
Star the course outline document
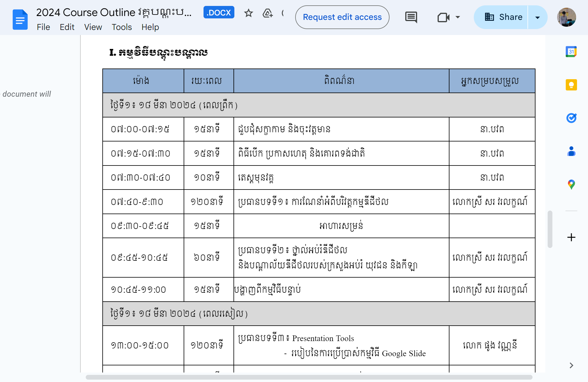pyautogui.click(x=248, y=13)
